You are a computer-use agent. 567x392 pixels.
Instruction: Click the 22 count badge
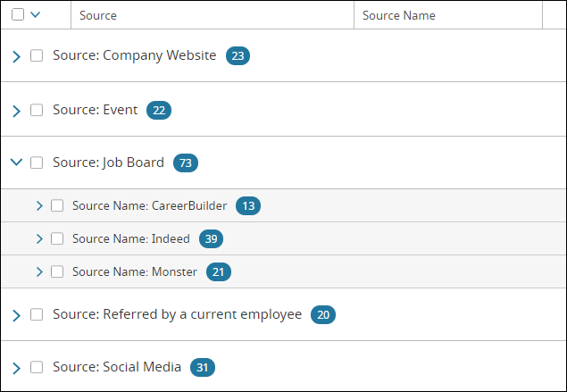pos(159,110)
